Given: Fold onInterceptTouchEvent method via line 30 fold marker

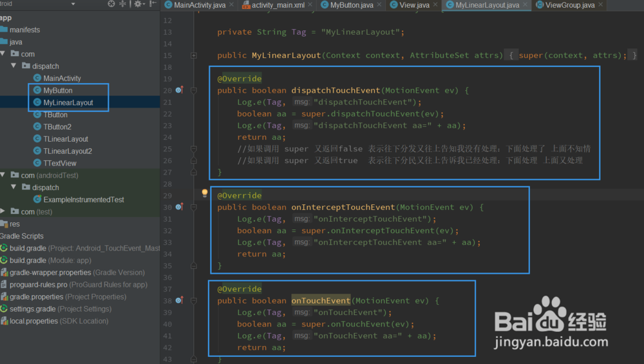Looking at the screenshot, I should click(x=194, y=207).
